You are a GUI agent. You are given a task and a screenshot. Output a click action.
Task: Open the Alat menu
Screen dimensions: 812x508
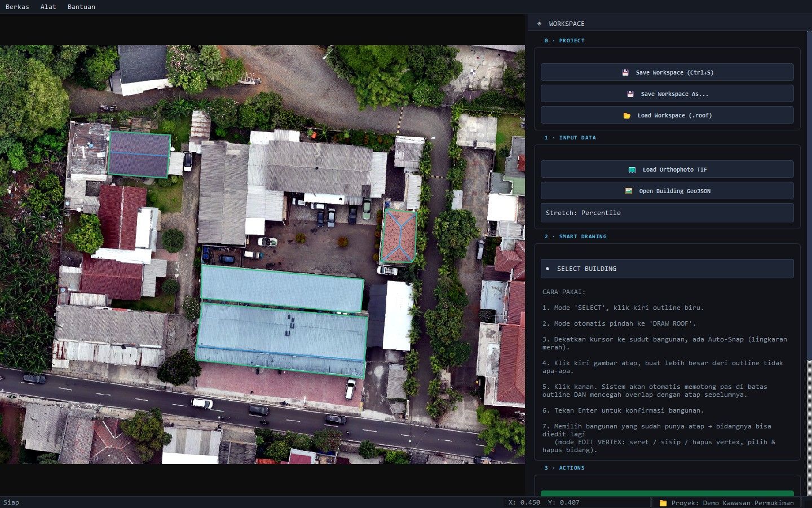48,7
